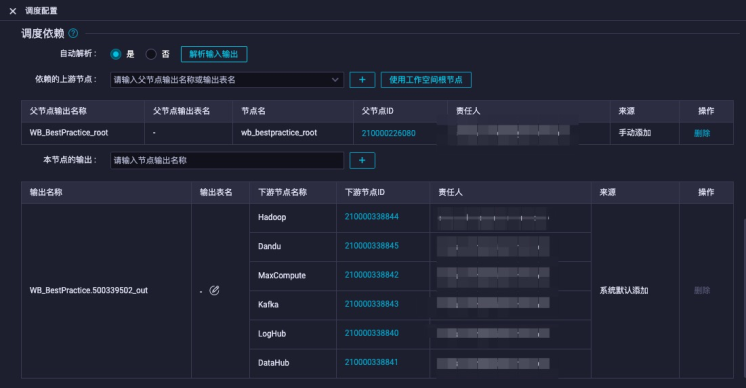Open MaxCompute node ID 210000338842
The image size is (746, 388).
click(x=372, y=275)
